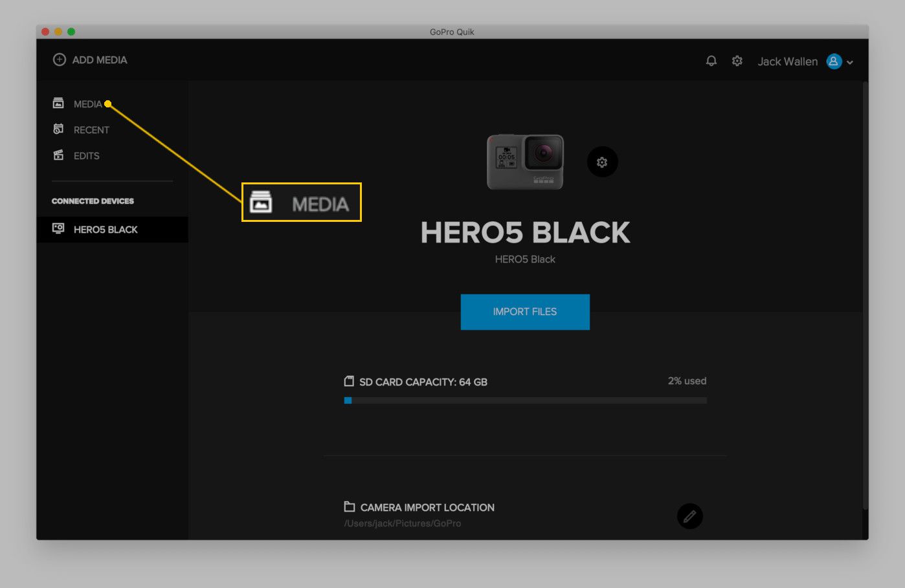Screen dimensions: 905x588
Task: Click the Jack Wallen user name
Action: point(788,61)
